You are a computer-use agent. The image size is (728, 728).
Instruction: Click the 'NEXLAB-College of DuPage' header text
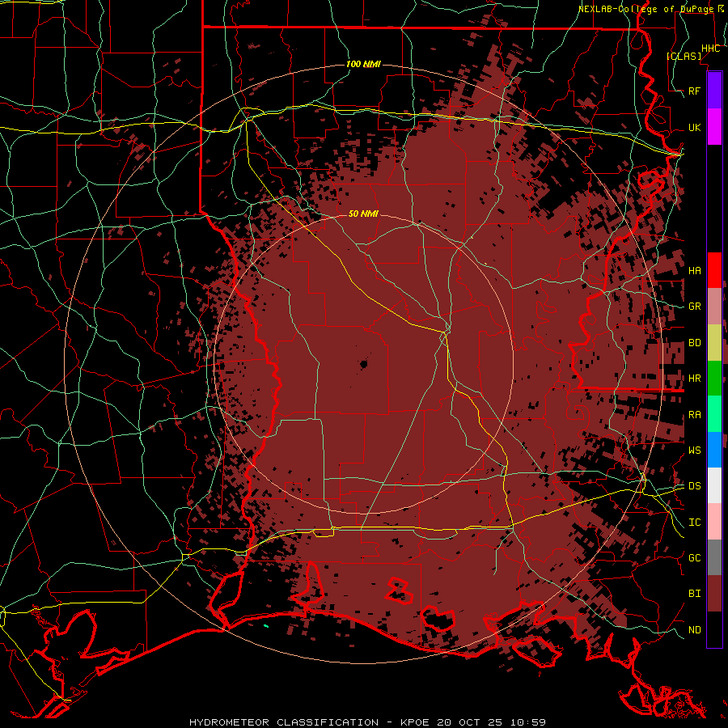647,9
